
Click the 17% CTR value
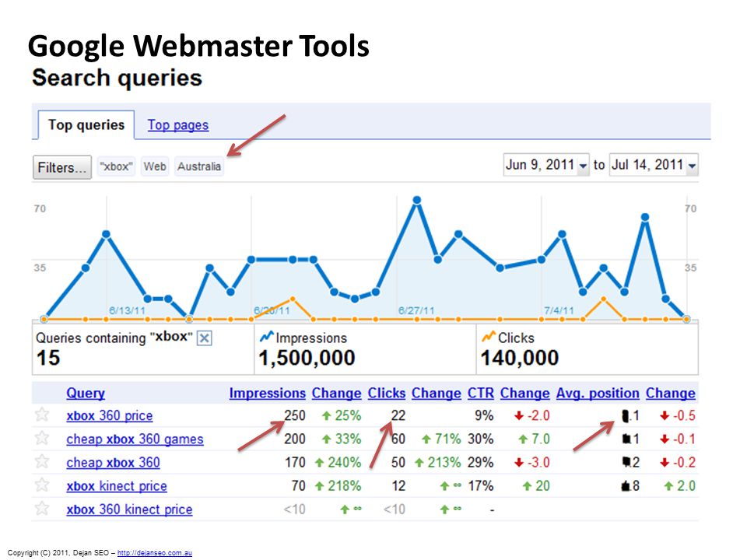[480, 486]
